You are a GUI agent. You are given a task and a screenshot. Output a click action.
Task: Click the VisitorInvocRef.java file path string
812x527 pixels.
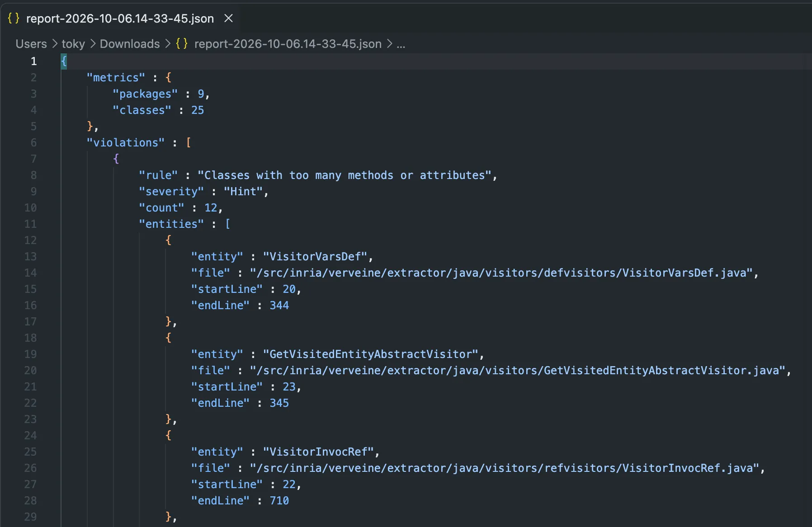[505, 468]
